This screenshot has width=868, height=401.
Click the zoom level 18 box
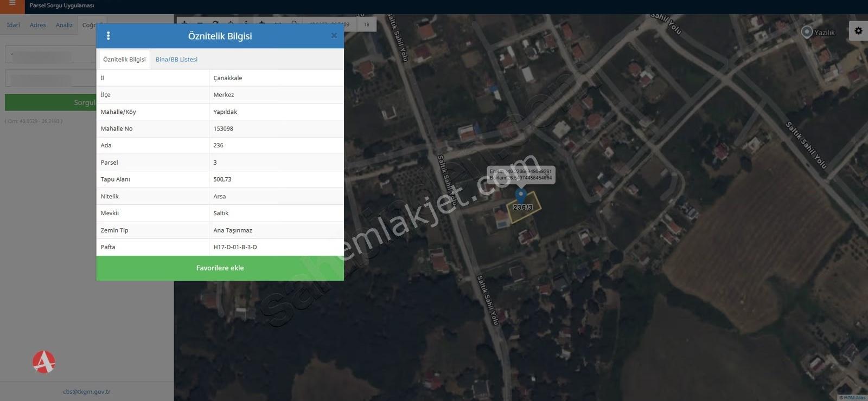tap(367, 24)
